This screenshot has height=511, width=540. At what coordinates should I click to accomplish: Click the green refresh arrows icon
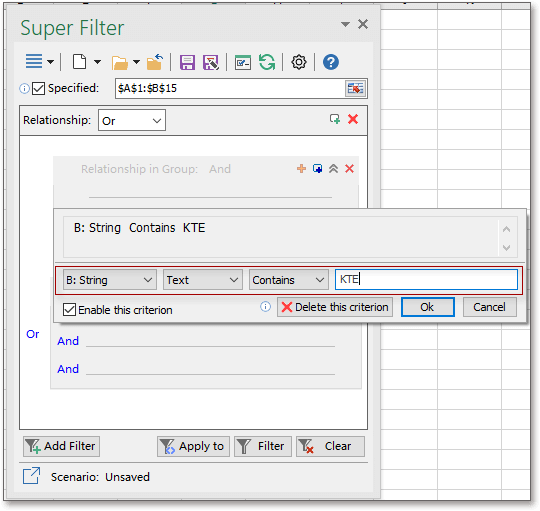click(x=267, y=62)
